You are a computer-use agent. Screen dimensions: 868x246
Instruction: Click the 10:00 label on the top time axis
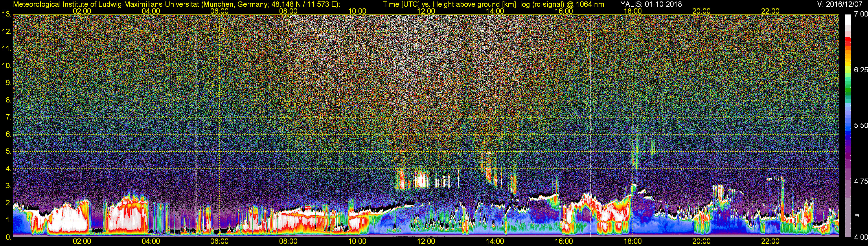[x=357, y=11]
